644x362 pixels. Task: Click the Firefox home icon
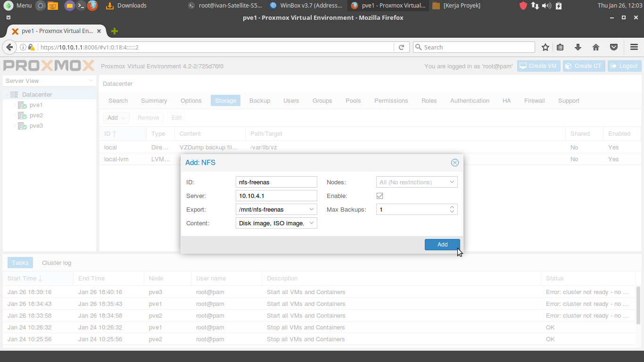pos(596,47)
